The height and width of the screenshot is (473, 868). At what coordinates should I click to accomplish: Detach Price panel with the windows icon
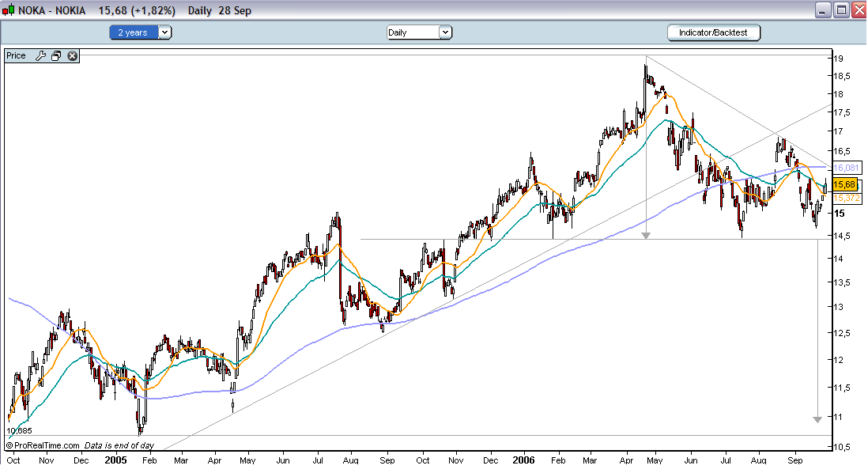click(56, 56)
